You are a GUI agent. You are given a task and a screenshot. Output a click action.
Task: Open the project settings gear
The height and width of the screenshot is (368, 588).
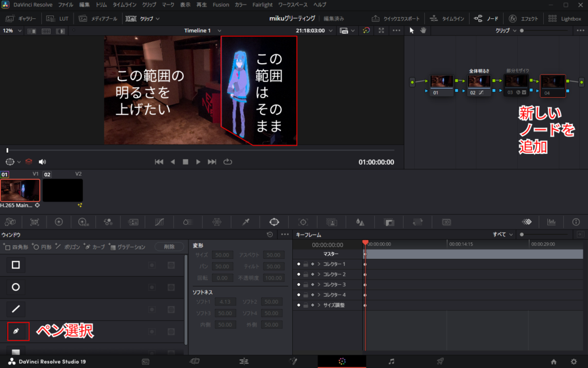(574, 362)
